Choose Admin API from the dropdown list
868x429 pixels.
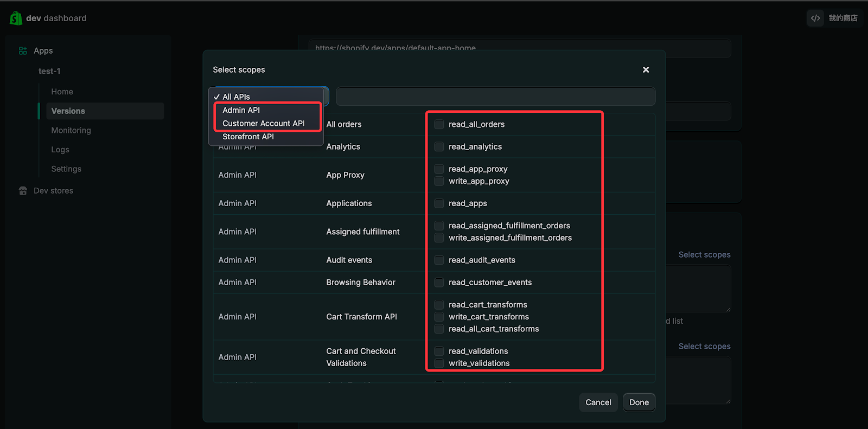(x=241, y=110)
